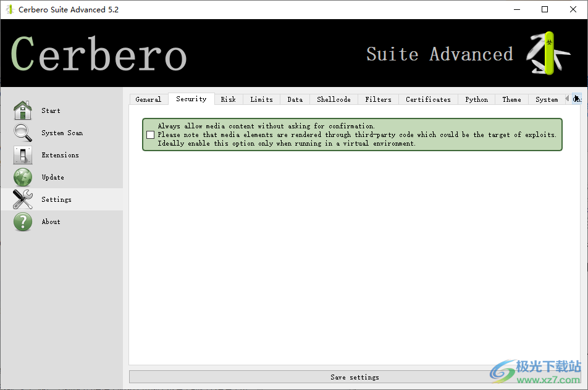588x390 pixels.
Task: Click the media content warning text
Action: [356, 135]
